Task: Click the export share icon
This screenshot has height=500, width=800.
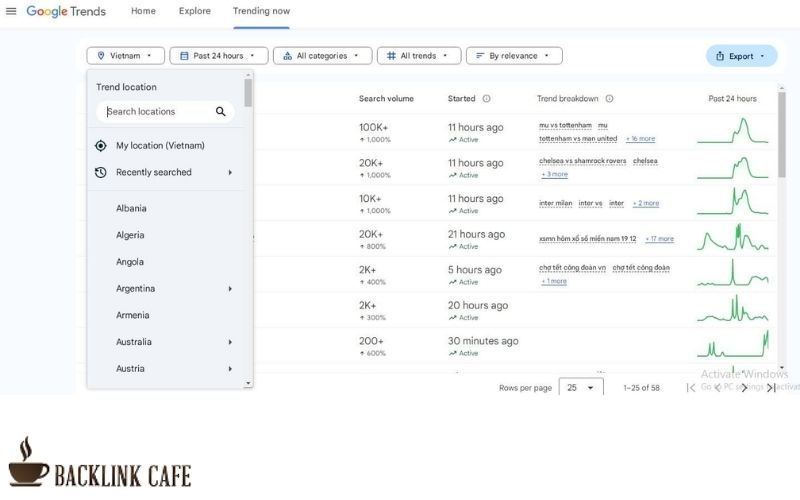Action: tap(720, 56)
